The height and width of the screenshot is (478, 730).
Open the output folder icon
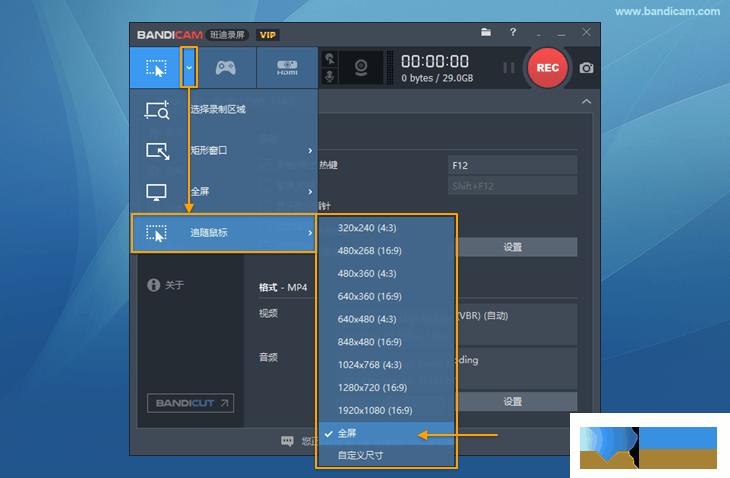pos(486,32)
